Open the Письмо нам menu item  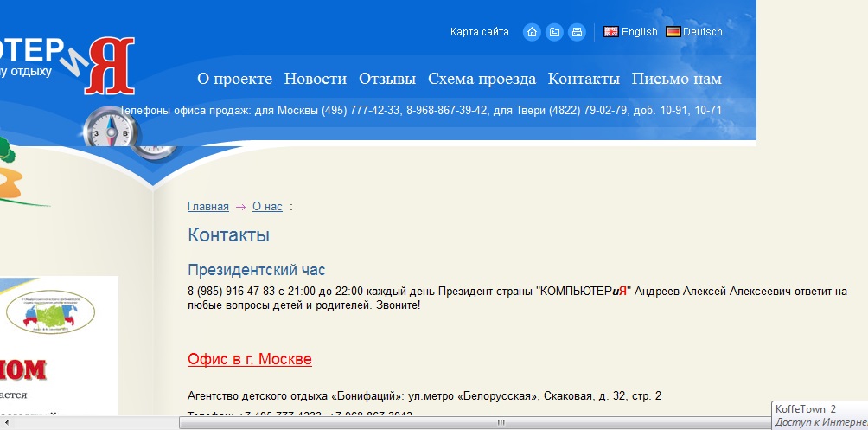(x=676, y=79)
